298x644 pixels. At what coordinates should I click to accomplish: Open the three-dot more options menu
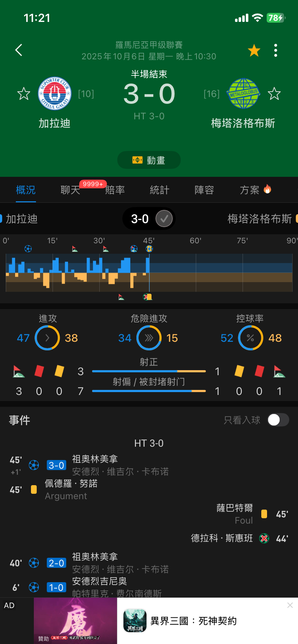tap(276, 51)
